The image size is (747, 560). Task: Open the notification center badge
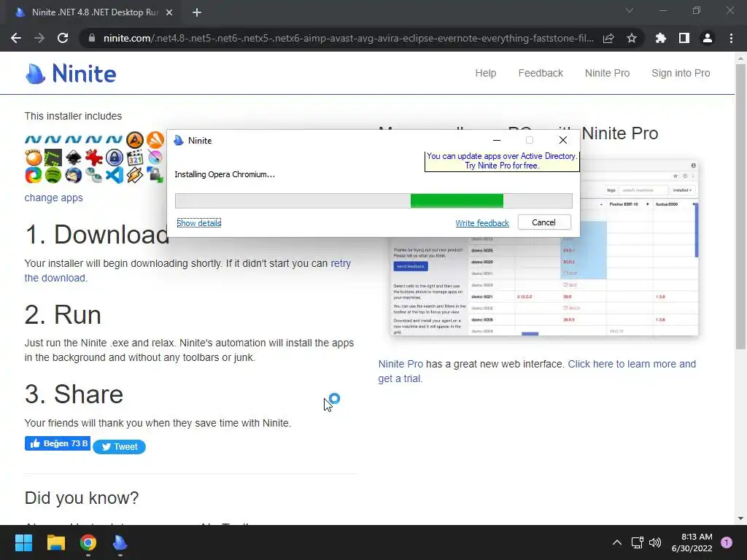727,542
